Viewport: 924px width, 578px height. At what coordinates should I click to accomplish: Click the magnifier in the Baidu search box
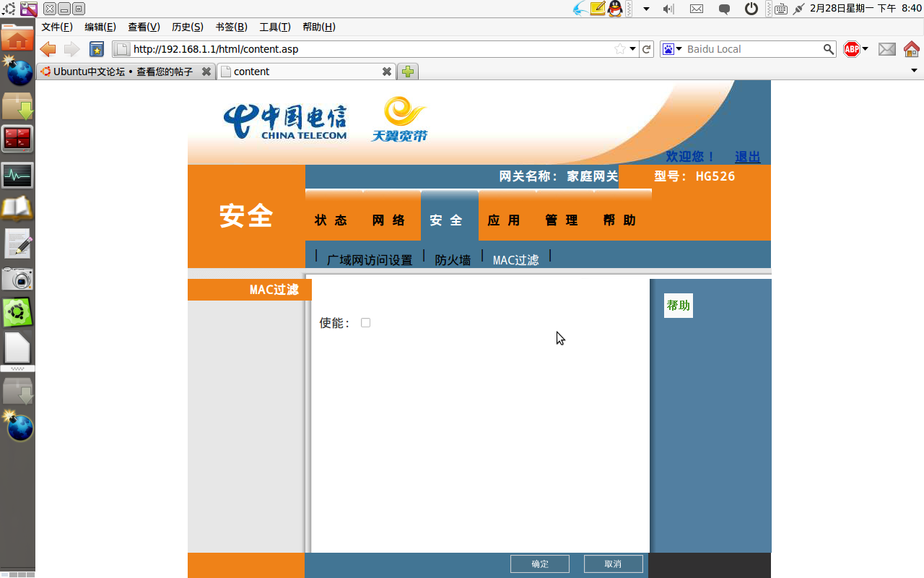click(829, 49)
